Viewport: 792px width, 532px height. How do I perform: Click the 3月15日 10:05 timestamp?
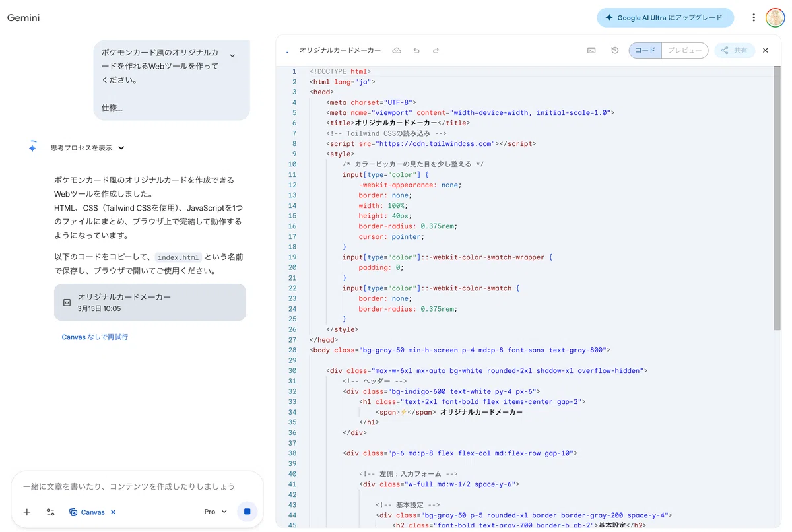[99, 308]
